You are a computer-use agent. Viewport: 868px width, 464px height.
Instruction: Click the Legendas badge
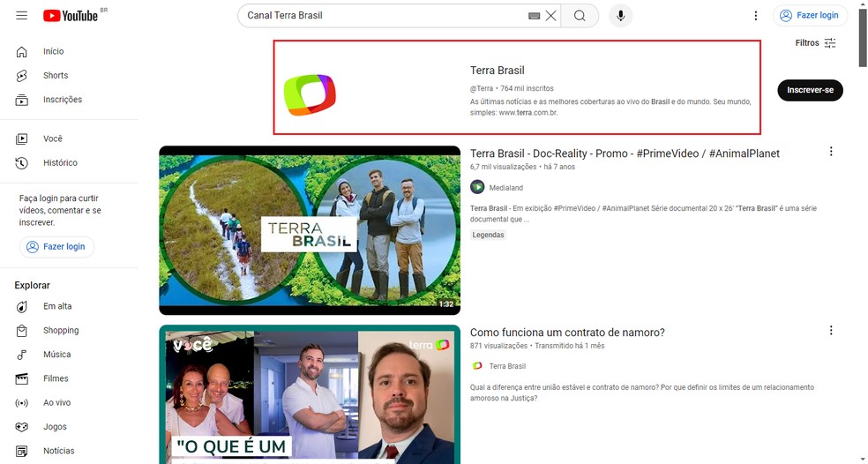[489, 235]
